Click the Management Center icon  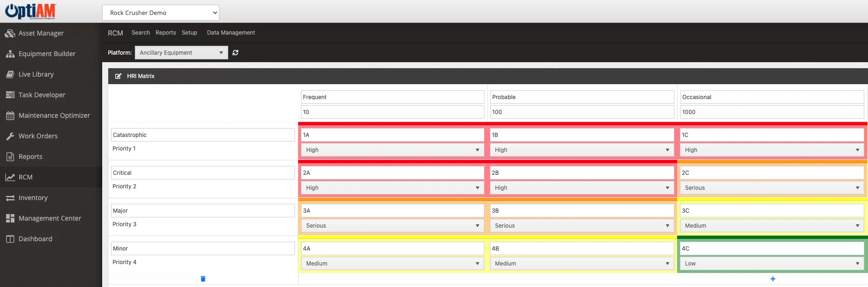click(10, 218)
